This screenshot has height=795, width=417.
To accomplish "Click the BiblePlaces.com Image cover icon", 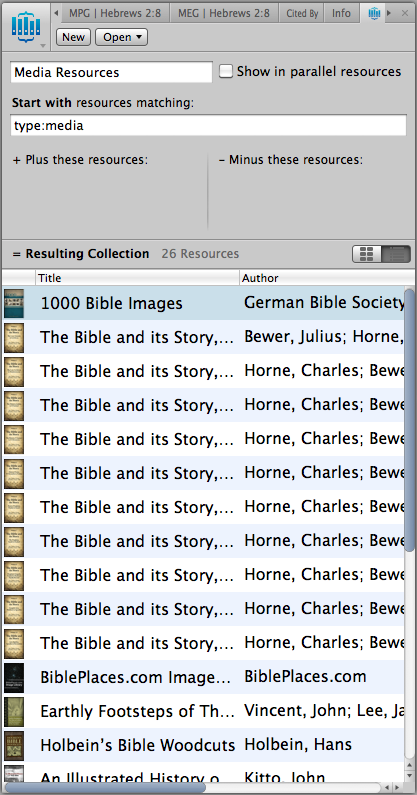I will point(14,677).
